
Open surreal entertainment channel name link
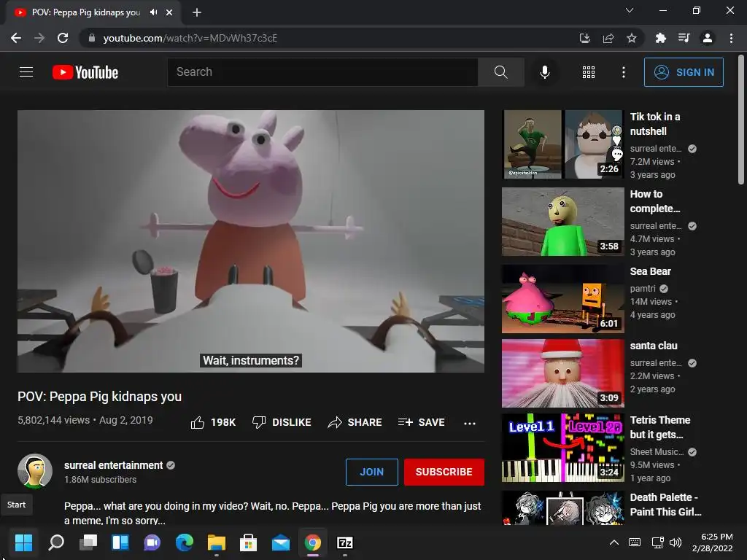tap(113, 465)
